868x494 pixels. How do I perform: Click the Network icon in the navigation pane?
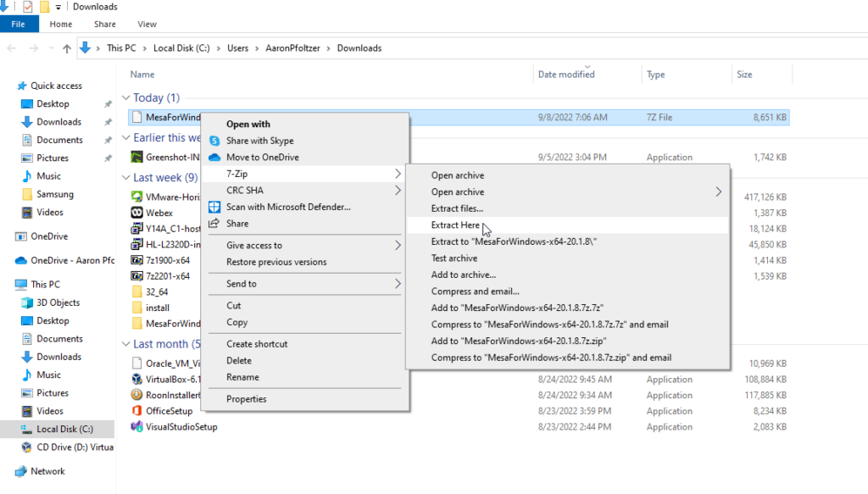(x=21, y=471)
